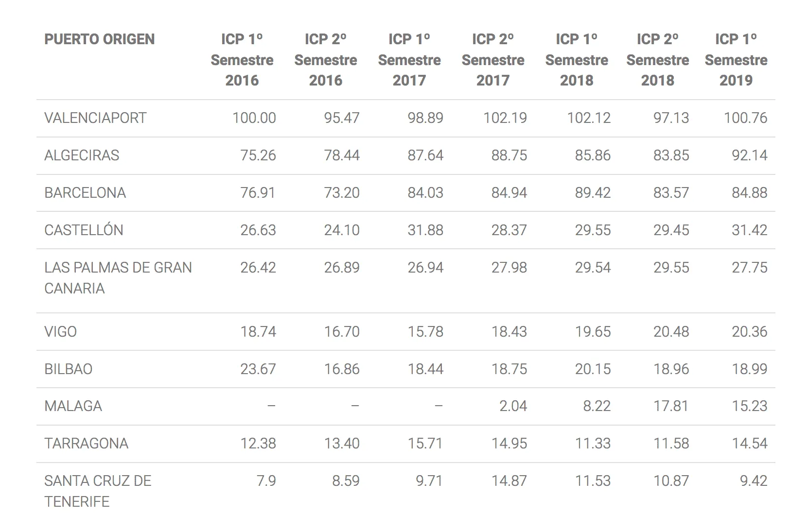Image resolution: width=808 pixels, height=532 pixels.
Task: Click Valenciaport's 100.00 value cell
Action: click(x=254, y=118)
